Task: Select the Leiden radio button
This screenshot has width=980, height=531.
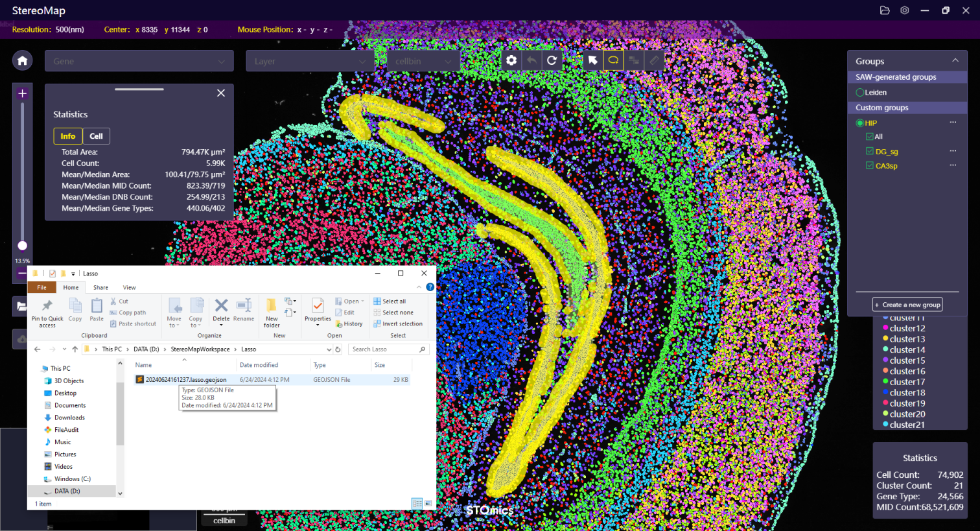Action: [x=860, y=93]
